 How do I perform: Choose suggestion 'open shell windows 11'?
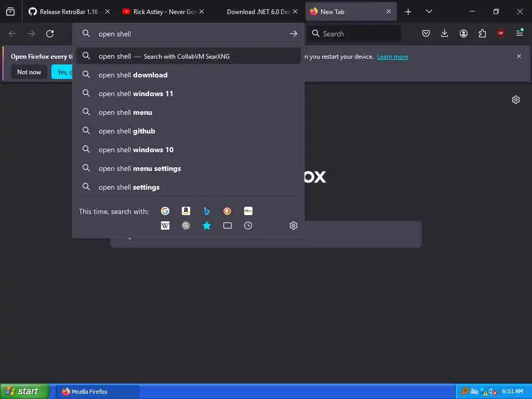click(x=188, y=94)
